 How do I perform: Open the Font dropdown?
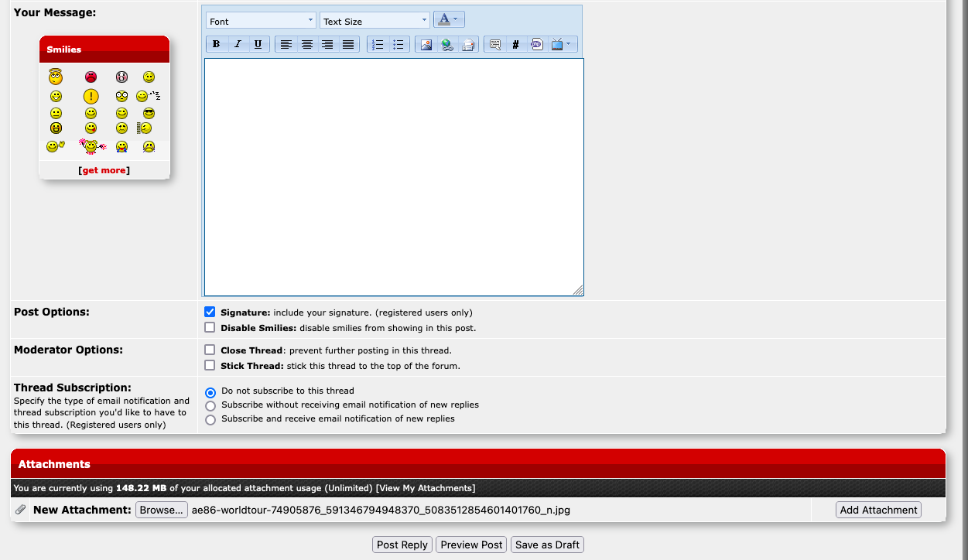[261, 21]
